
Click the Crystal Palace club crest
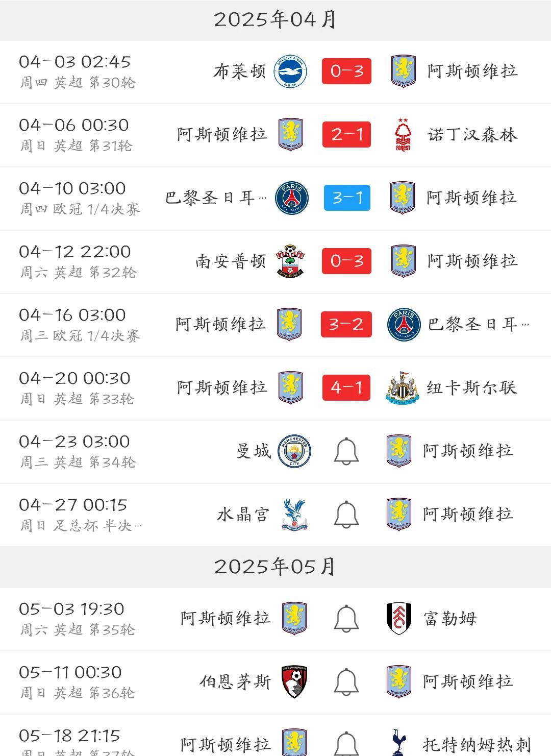click(294, 515)
